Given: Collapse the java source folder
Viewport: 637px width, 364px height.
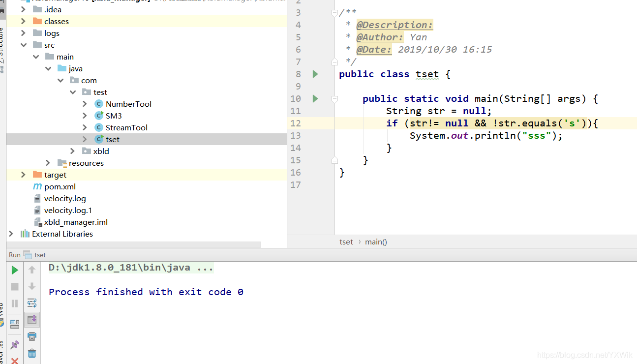Looking at the screenshot, I should pos(48,68).
